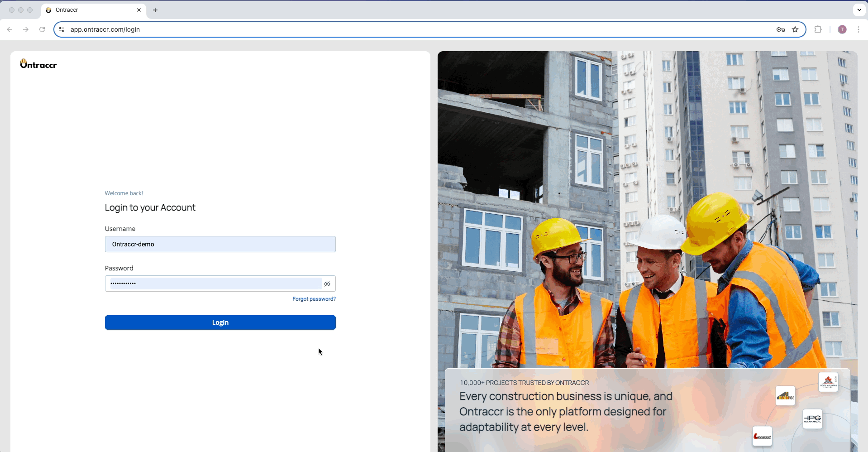Click the Login to your Account heading

tap(150, 207)
